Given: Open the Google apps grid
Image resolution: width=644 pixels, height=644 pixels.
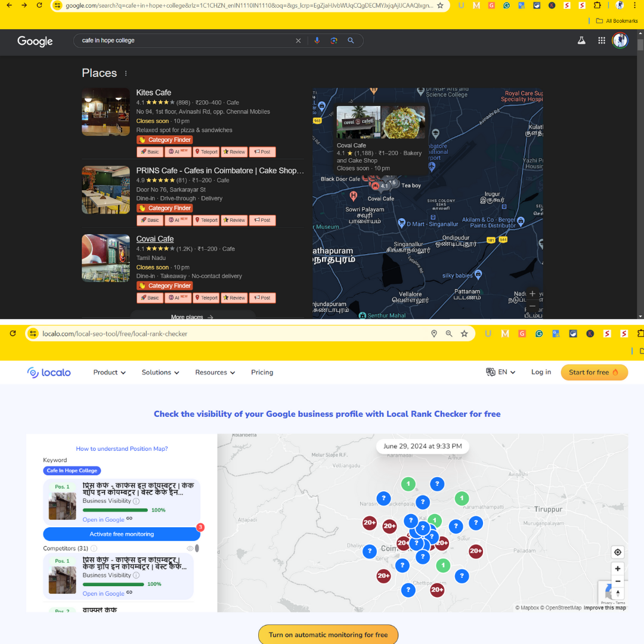Looking at the screenshot, I should [x=602, y=41].
